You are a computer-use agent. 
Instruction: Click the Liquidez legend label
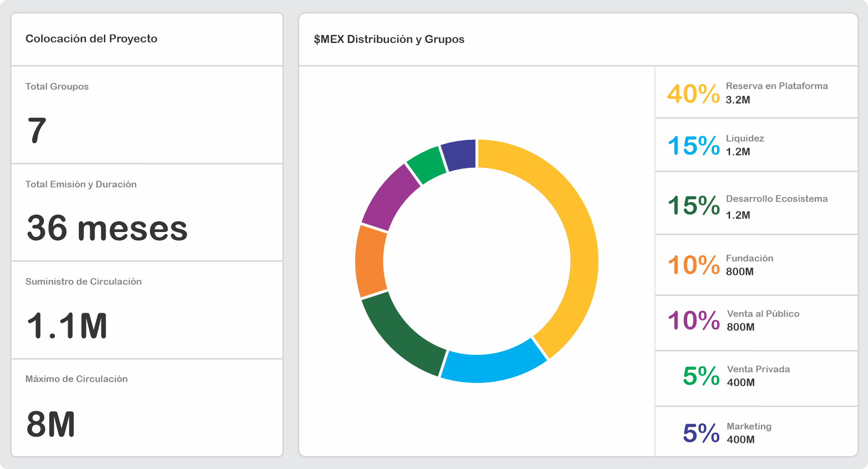click(744, 138)
